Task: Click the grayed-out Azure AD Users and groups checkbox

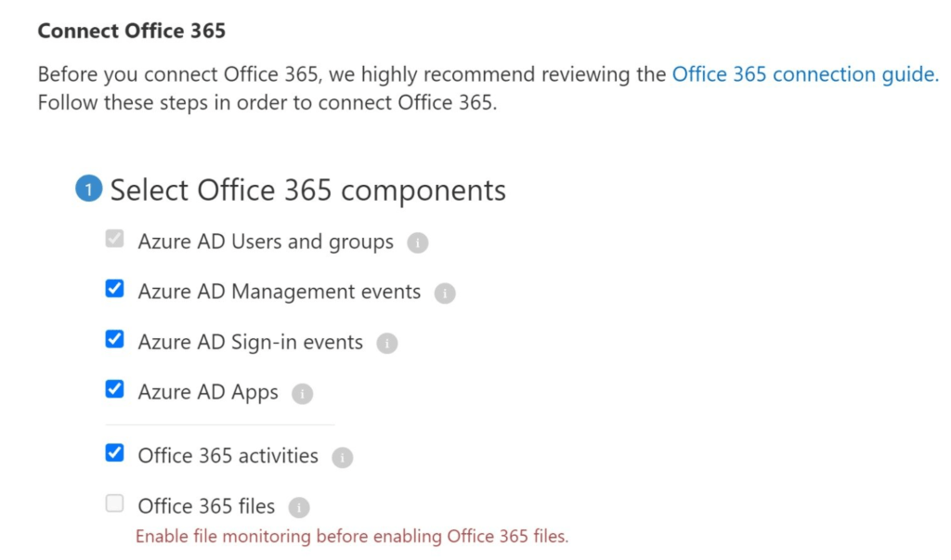Action: click(114, 240)
